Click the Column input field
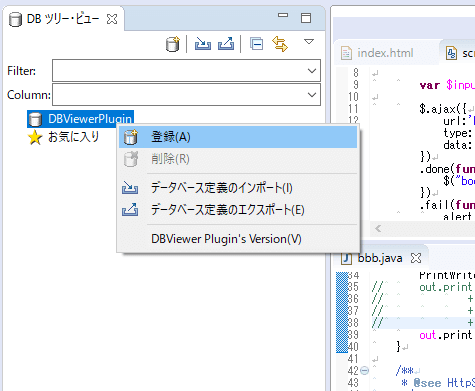The height and width of the screenshot is (391, 475). [186, 95]
